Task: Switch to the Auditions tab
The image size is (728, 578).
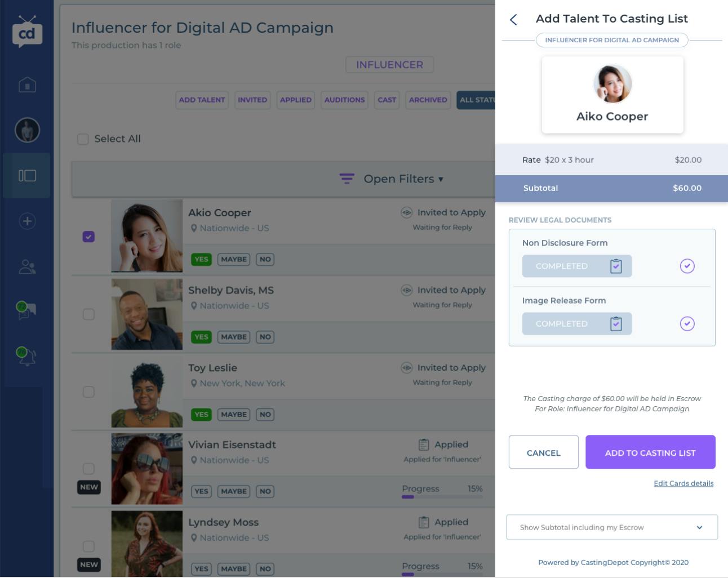Action: 344,100
